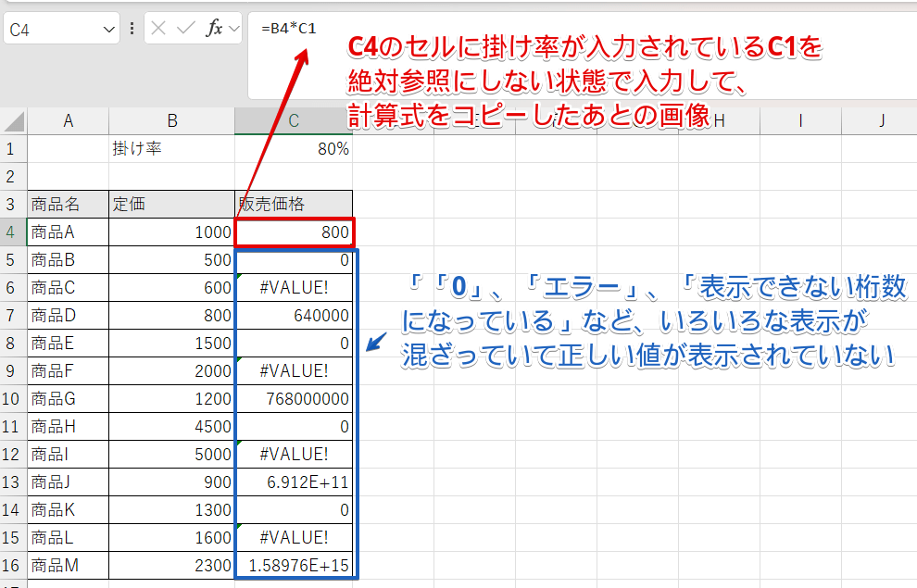Open the Insert Function fx button
This screenshot has height=588, width=917.
(214, 28)
